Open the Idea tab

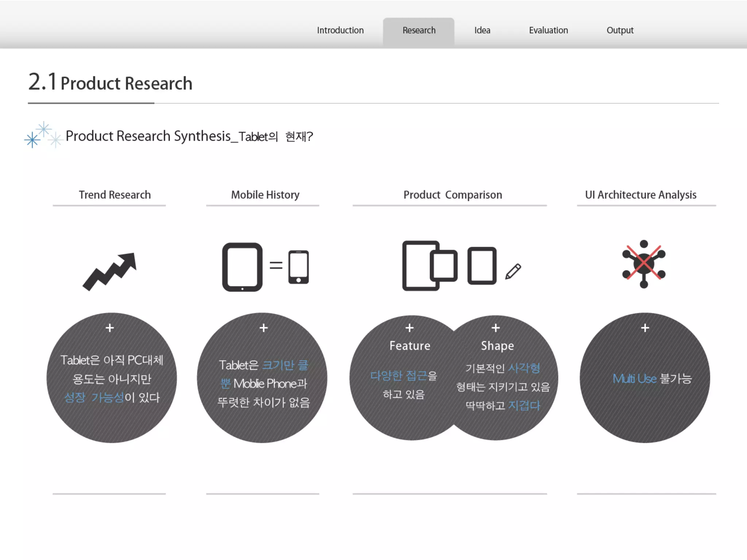tap(482, 30)
